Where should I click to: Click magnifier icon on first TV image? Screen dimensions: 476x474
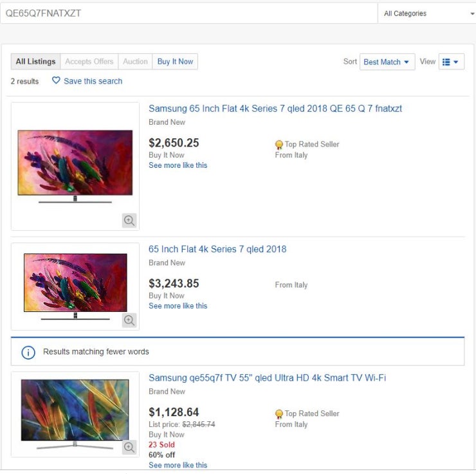pos(129,221)
